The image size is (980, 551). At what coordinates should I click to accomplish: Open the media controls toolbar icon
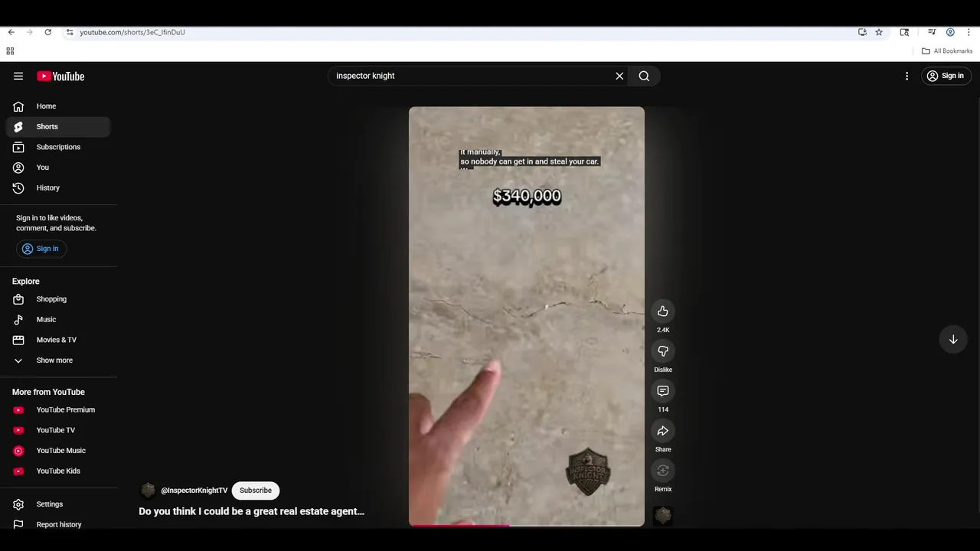click(932, 32)
